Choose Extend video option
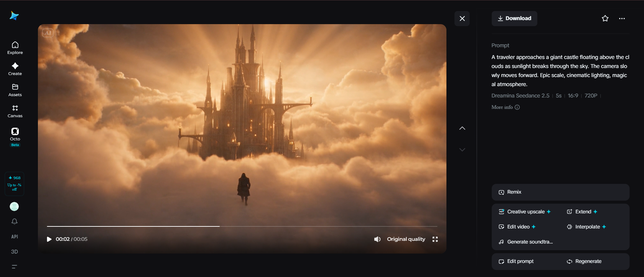 [x=582, y=212]
